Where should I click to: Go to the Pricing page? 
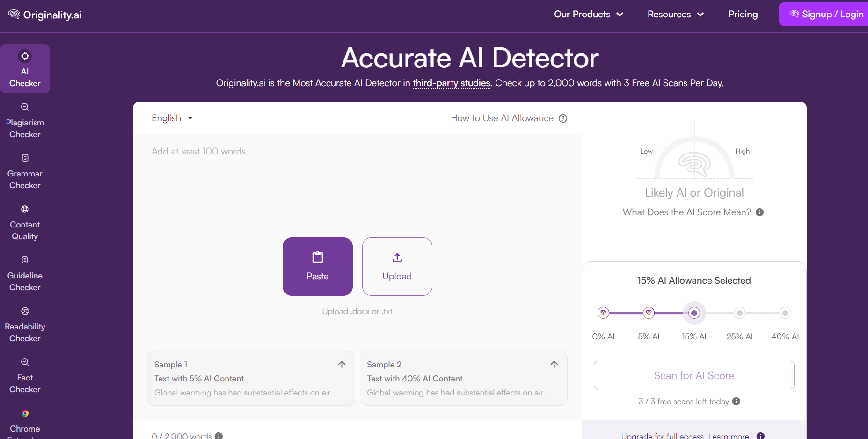point(743,15)
